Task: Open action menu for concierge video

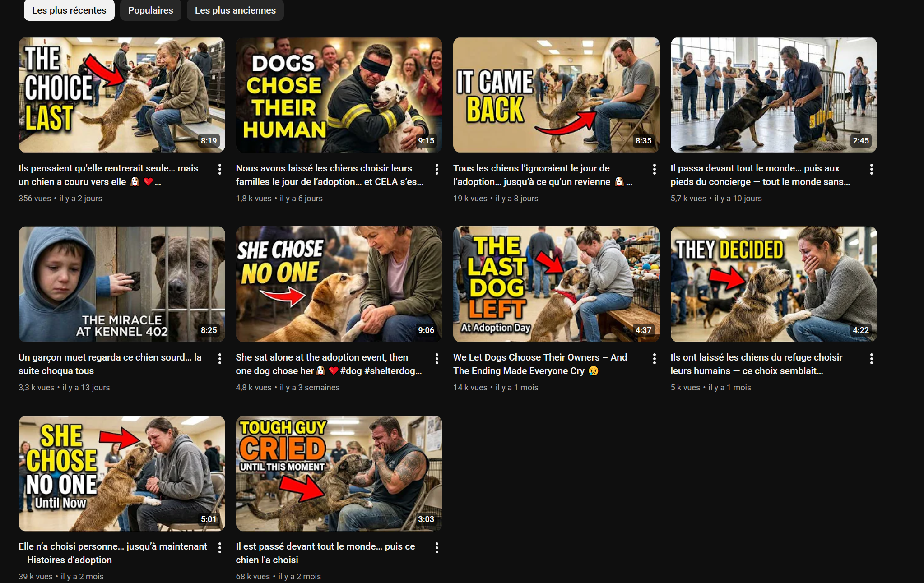Action: coord(871,169)
